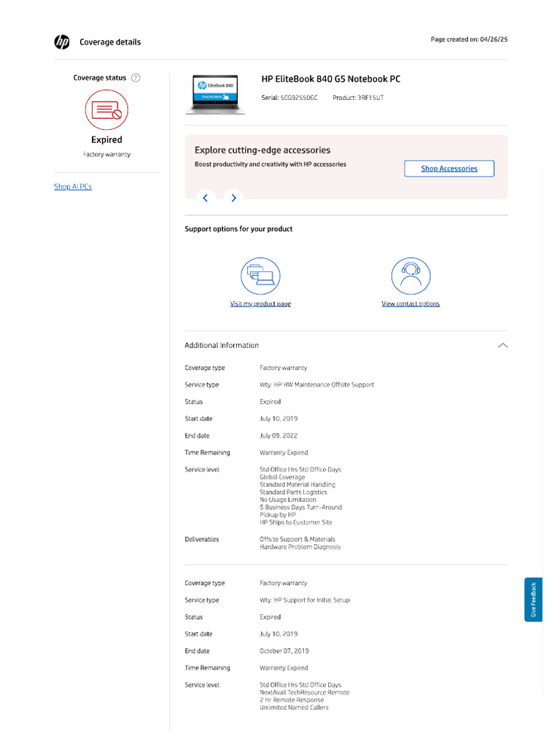560x747 pixels.
Task: Open the Shop AI PCs link
Action: (73, 186)
